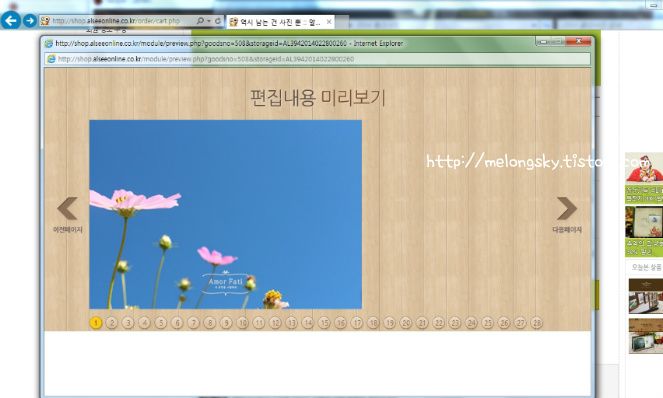Jump to page 16 indicator
663x398 pixels.
click(x=340, y=323)
